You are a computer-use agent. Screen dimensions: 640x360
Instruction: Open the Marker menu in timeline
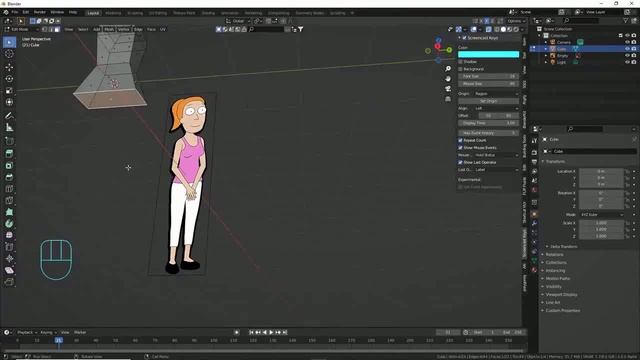[x=80, y=332]
